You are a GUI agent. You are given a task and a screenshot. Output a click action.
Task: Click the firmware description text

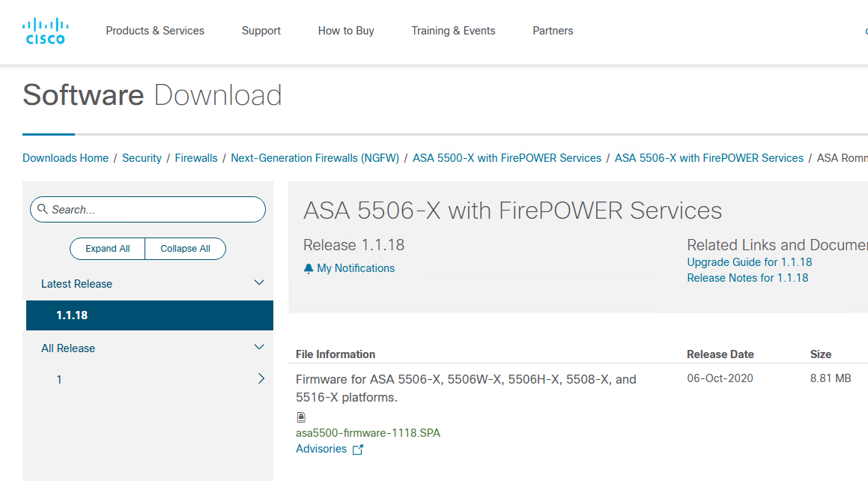[466, 388]
